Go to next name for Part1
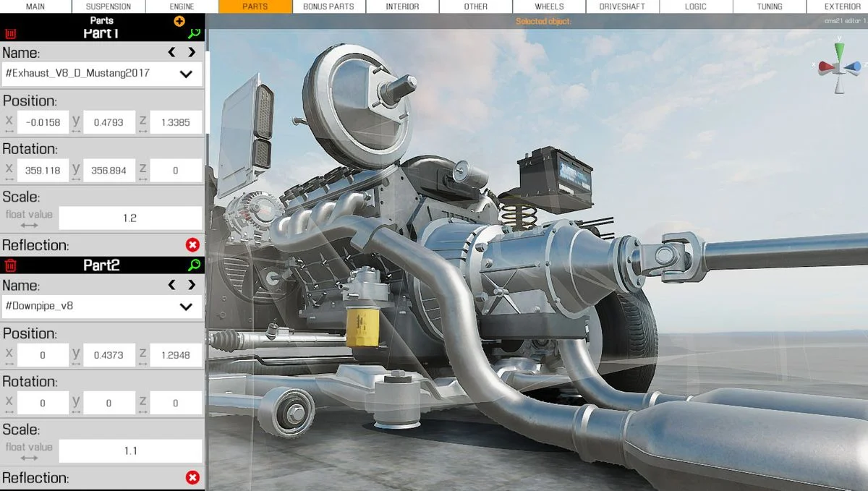 click(x=192, y=52)
